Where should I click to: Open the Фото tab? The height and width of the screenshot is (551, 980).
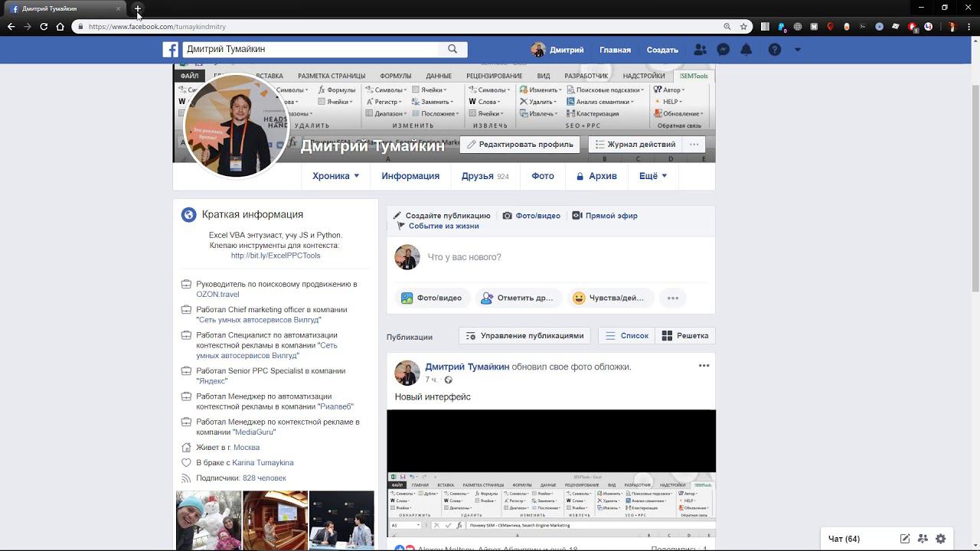click(543, 176)
